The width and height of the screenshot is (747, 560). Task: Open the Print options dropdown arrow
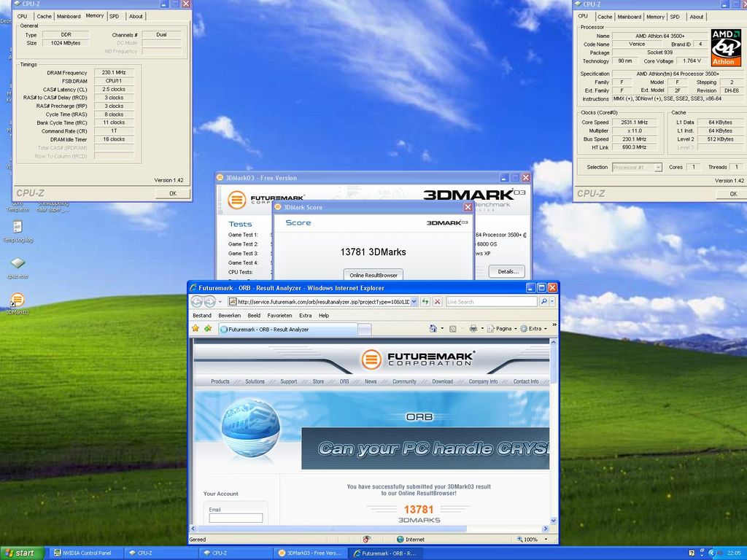pyautogui.click(x=482, y=329)
